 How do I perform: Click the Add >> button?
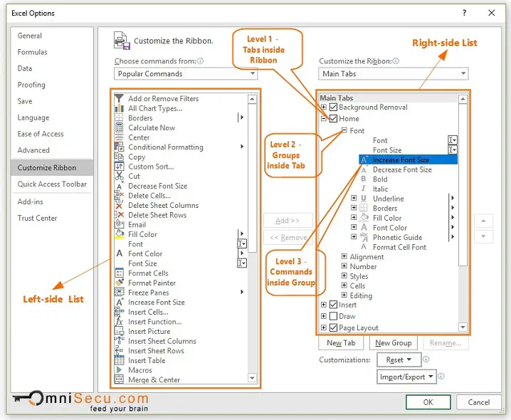(288, 221)
